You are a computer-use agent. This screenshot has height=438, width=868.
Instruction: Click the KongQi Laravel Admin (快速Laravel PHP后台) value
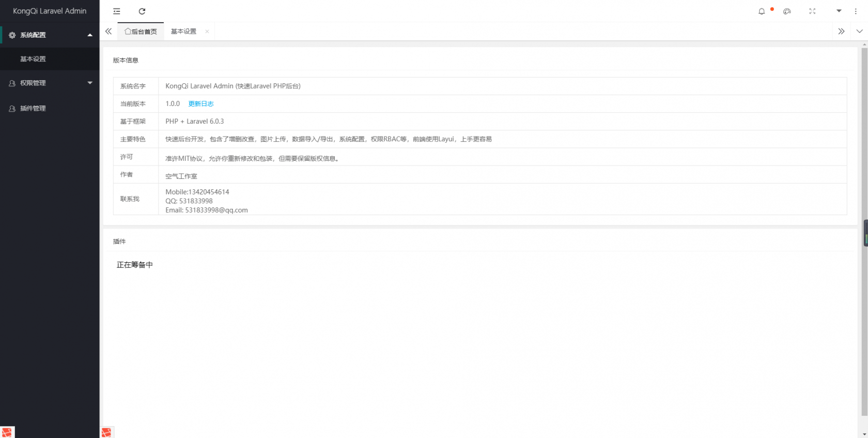(233, 86)
